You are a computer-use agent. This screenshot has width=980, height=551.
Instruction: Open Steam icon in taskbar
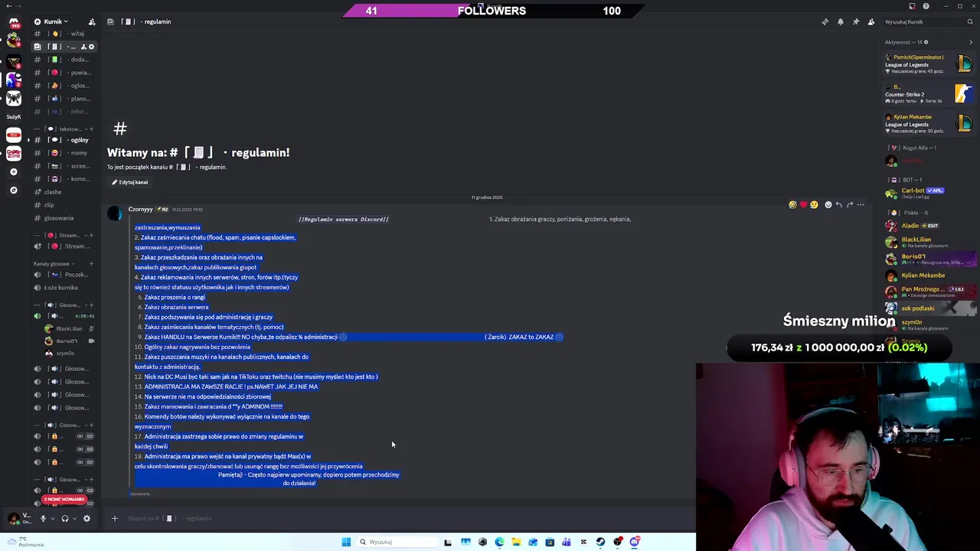coord(599,542)
